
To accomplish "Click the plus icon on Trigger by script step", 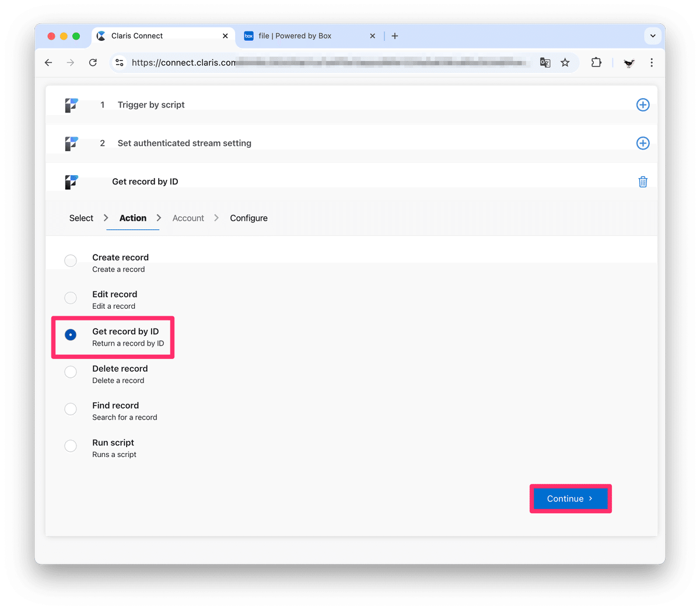I will [x=643, y=105].
